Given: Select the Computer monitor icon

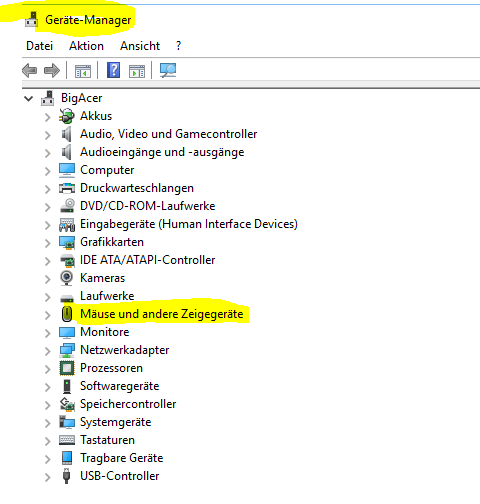Looking at the screenshot, I should [x=67, y=170].
